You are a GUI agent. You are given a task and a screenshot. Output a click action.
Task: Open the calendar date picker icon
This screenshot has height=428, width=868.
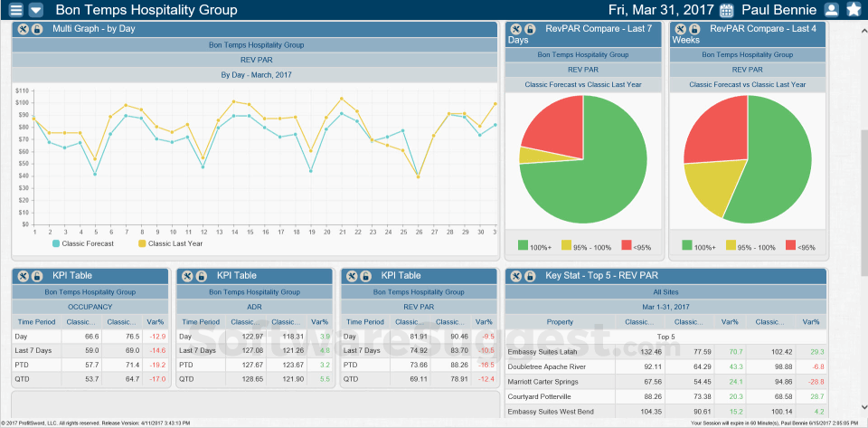726,10
